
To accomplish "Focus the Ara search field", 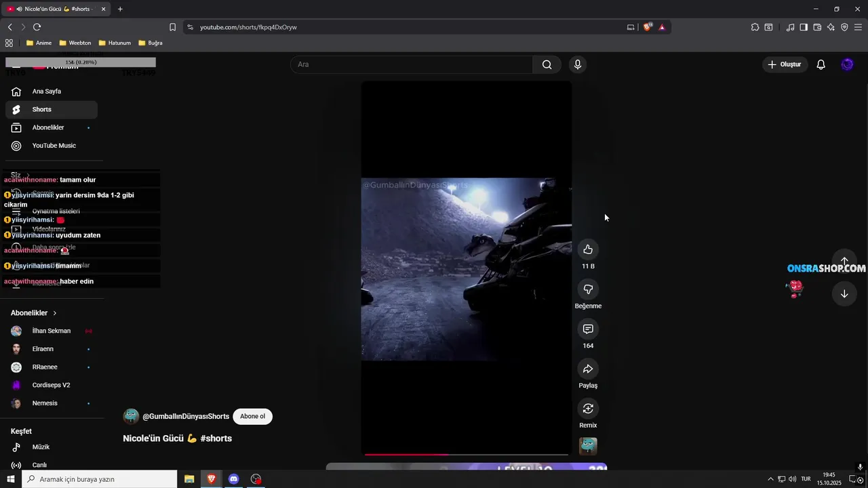I will (412, 64).
